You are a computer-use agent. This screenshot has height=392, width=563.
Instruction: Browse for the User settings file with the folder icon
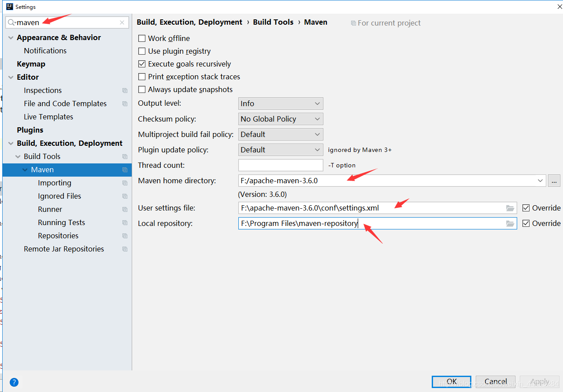pyautogui.click(x=510, y=208)
